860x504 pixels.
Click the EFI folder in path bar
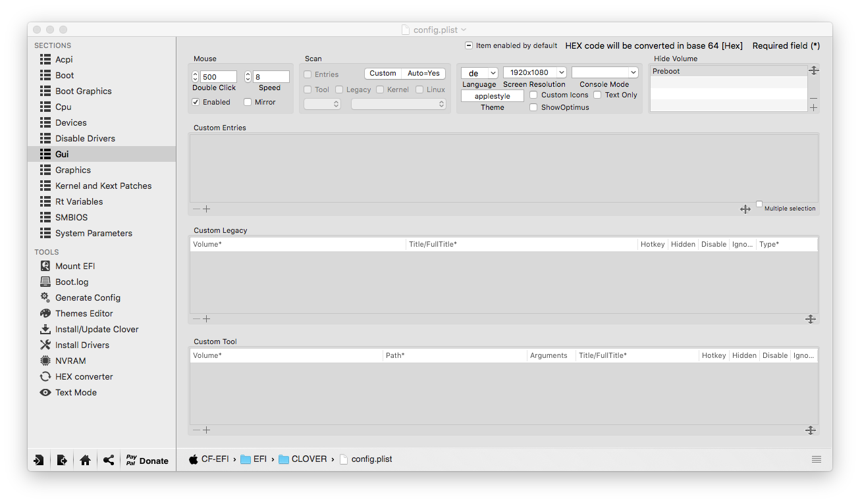tap(254, 459)
